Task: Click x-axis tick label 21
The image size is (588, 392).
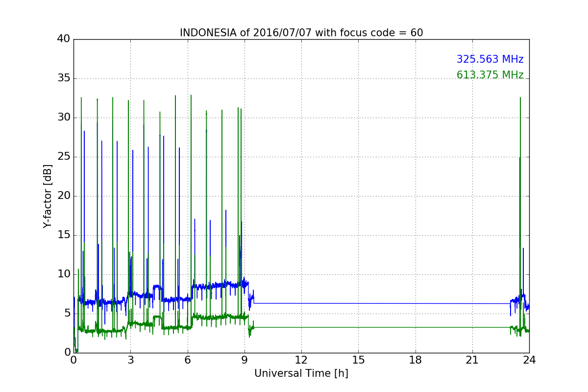Action: tap(472, 360)
